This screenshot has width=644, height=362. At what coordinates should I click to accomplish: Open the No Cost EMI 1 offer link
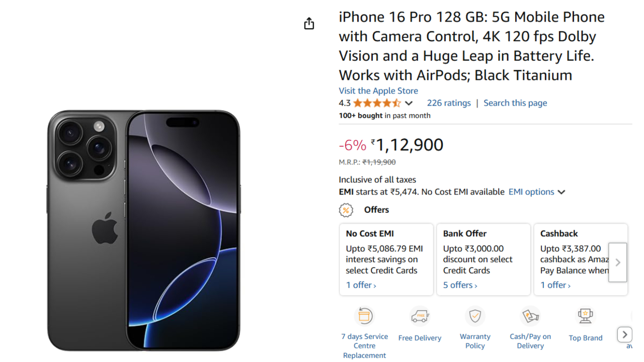point(361,285)
